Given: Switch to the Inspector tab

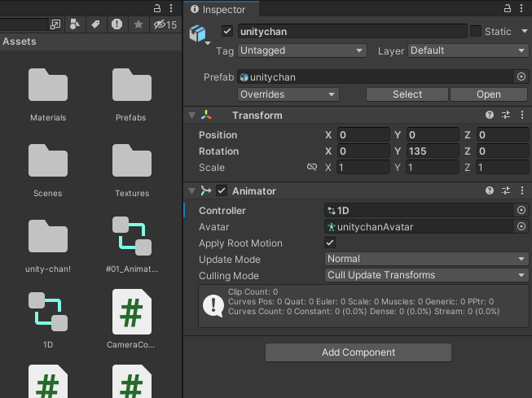Looking at the screenshot, I should (x=222, y=9).
